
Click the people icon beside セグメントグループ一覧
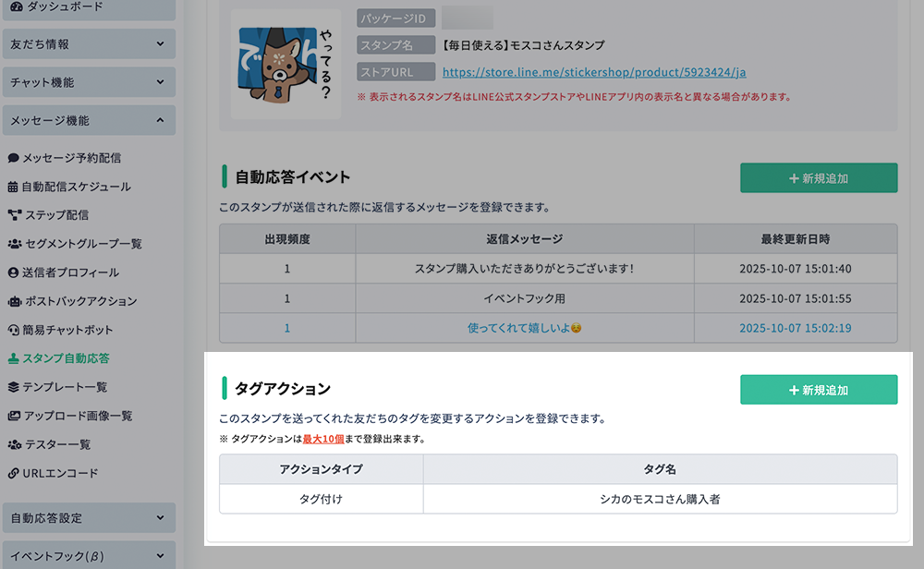pyautogui.click(x=14, y=244)
